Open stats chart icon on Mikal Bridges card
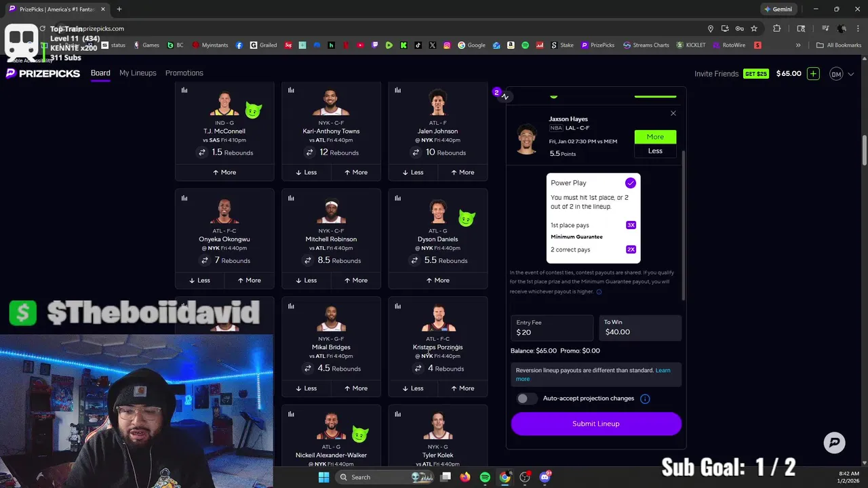868x488 pixels. point(291,306)
